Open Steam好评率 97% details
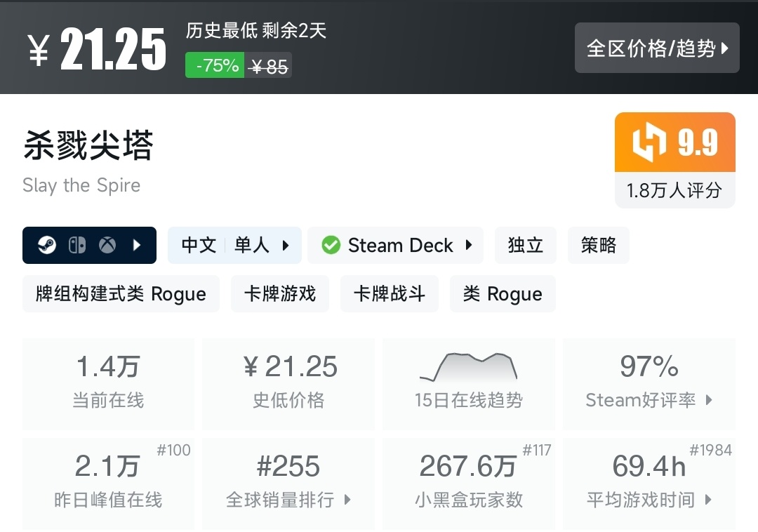Image resolution: width=758 pixels, height=532 pixels. click(649, 383)
